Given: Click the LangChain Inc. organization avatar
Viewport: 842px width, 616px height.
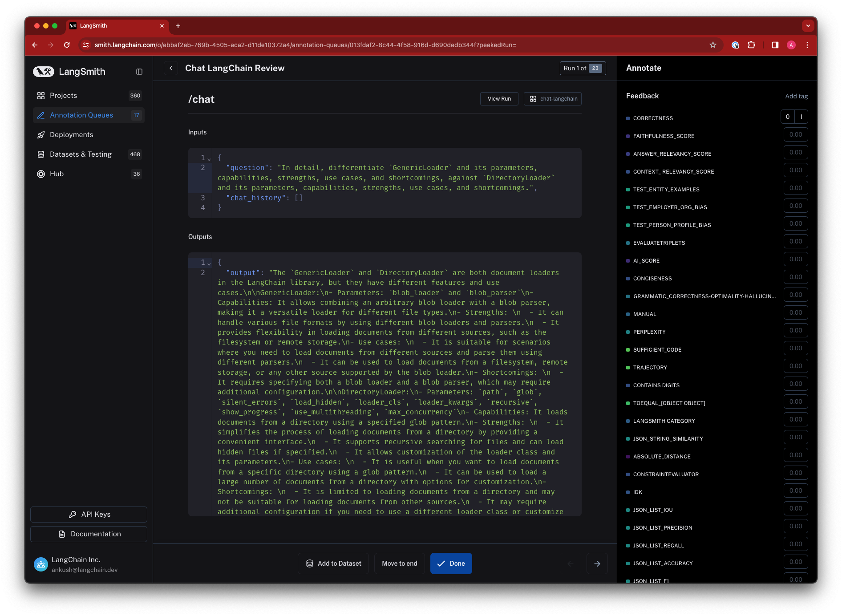Looking at the screenshot, I should point(41,564).
